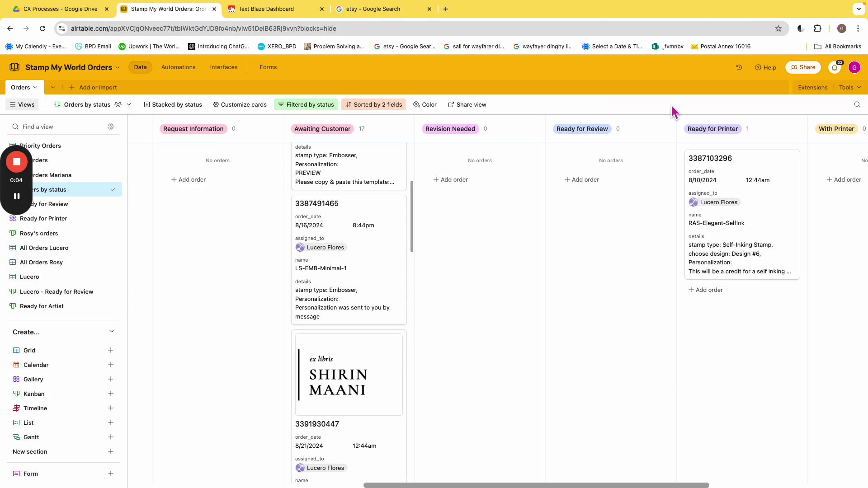
Task: Open the Color options button
Action: pos(425,104)
